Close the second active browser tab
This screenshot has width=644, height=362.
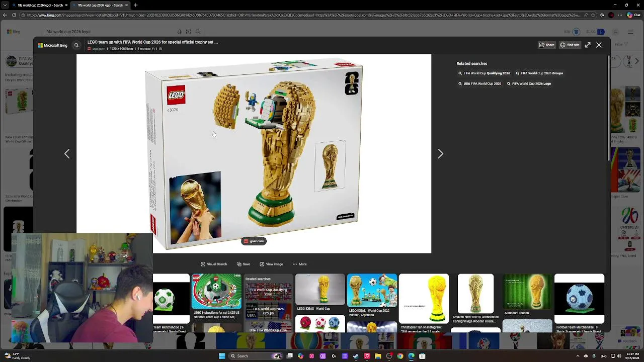[126, 5]
